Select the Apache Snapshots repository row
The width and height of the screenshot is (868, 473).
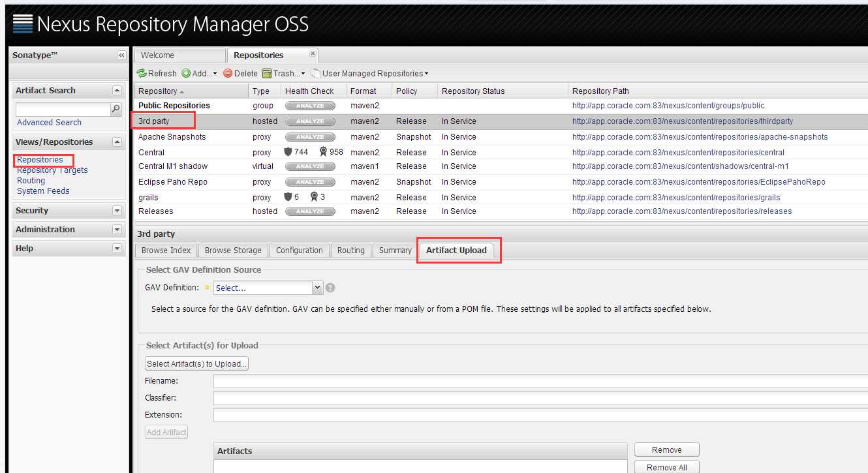[x=501, y=137]
